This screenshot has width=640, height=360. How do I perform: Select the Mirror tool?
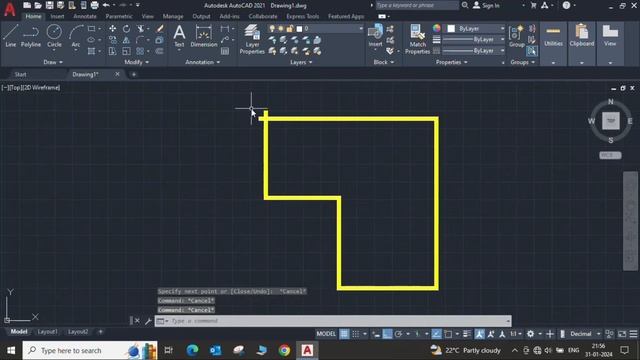pos(127,40)
